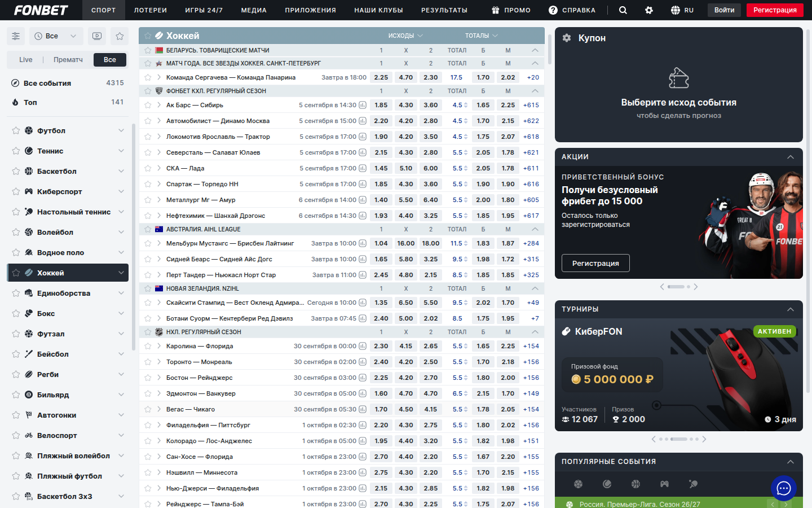
Task: Expand the Киберспорт sport list chevron
Action: pos(121,192)
